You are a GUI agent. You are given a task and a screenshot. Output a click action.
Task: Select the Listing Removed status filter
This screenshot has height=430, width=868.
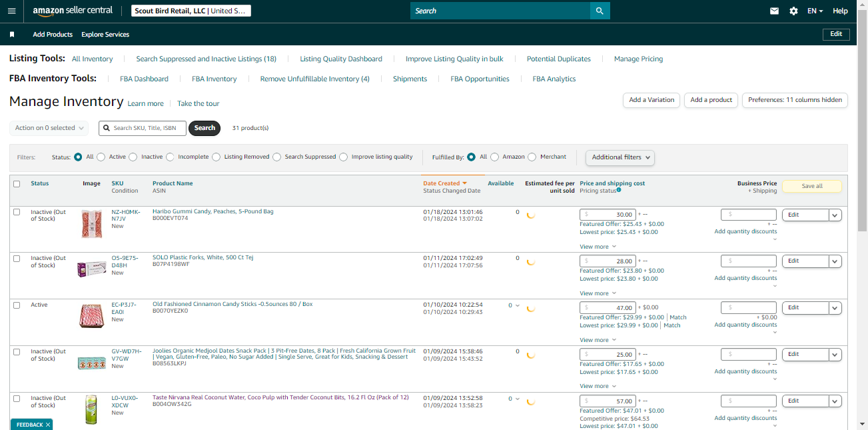tap(217, 157)
